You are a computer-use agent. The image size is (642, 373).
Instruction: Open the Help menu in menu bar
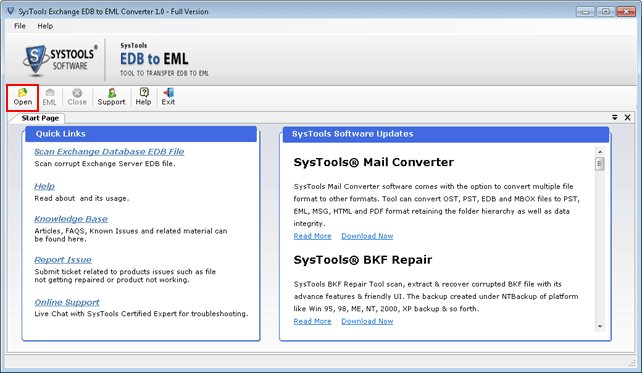(45, 26)
